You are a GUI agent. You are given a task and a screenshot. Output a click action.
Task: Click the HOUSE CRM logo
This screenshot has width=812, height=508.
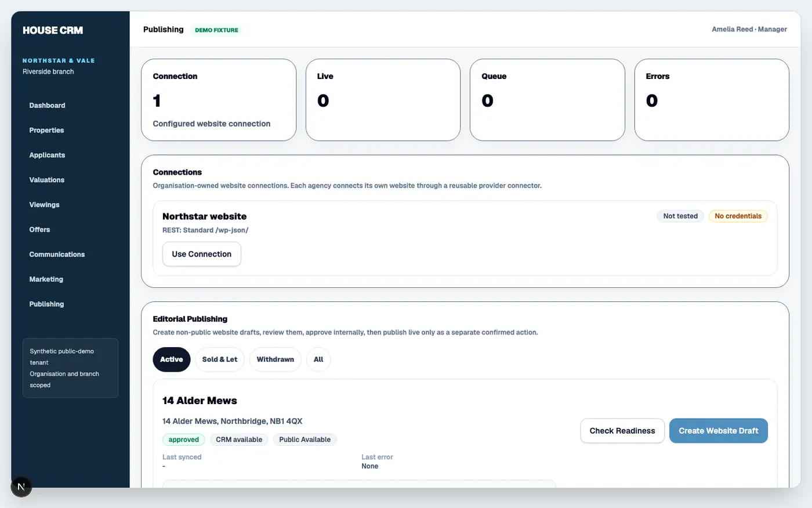[53, 30]
